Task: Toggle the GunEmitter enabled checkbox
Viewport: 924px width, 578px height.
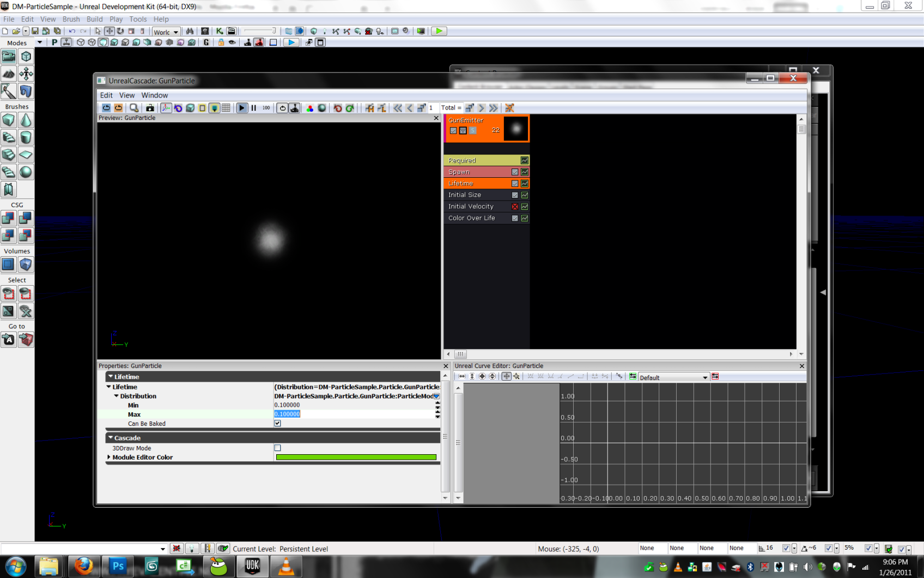Action: (453, 130)
